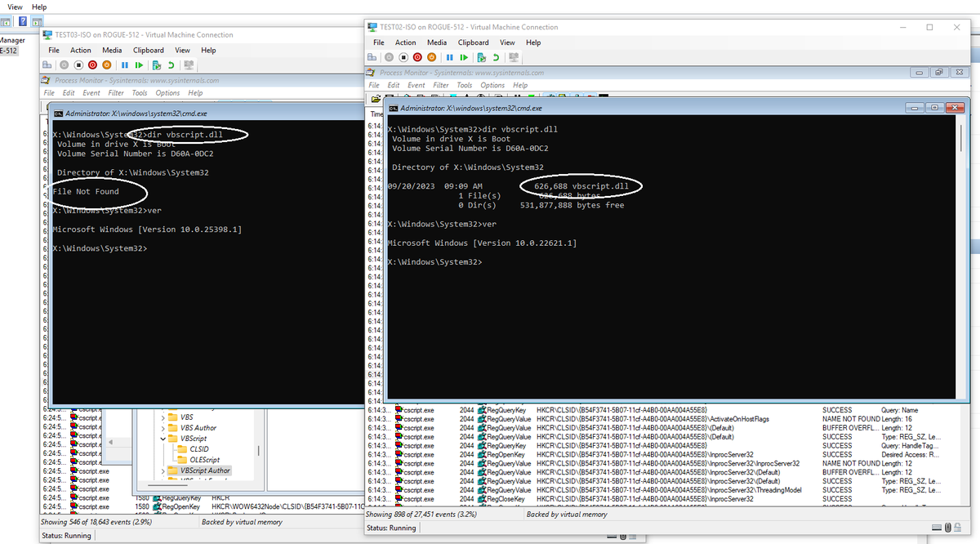
Task: Click the 'Version 10.0.22621.1' line in TEST02 cmd
Action: [x=482, y=243]
